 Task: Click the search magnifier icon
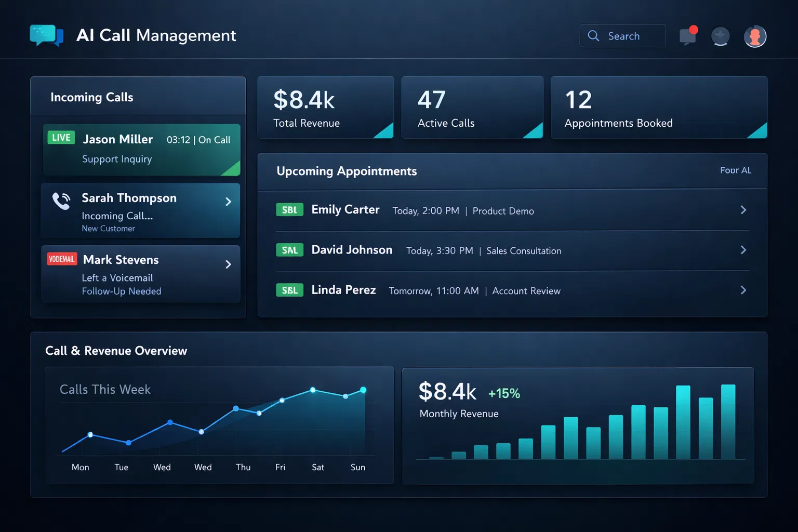[x=593, y=36]
